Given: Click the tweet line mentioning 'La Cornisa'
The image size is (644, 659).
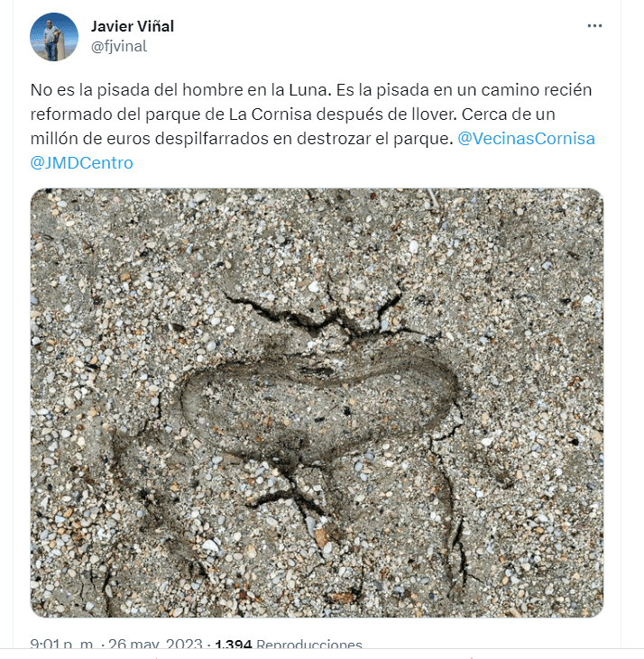Looking at the screenshot, I should [293, 114].
